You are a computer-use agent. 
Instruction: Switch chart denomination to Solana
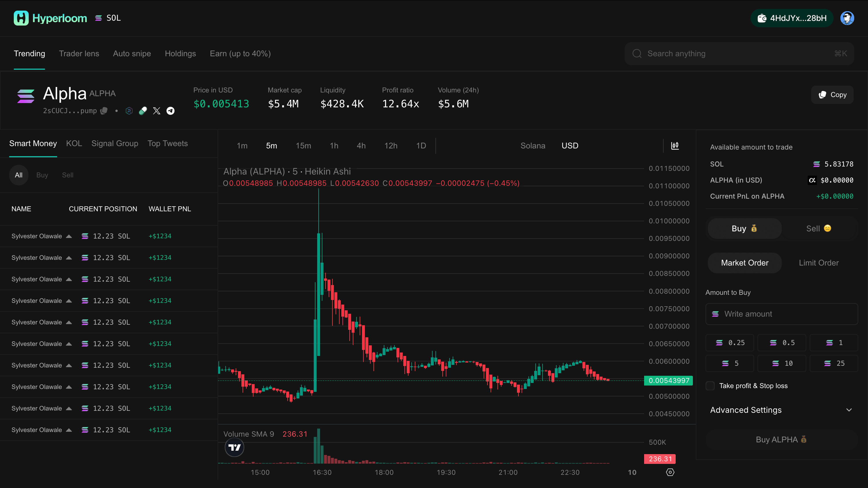(533, 146)
